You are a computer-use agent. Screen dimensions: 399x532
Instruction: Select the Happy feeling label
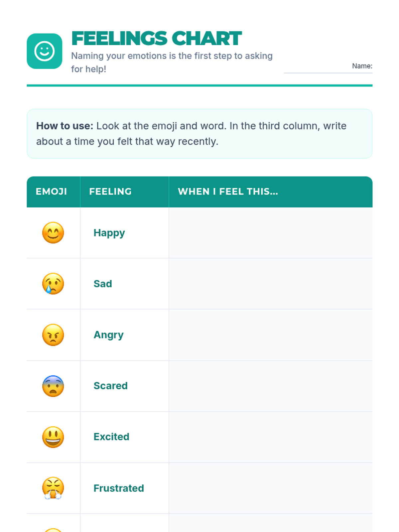pyautogui.click(x=109, y=233)
